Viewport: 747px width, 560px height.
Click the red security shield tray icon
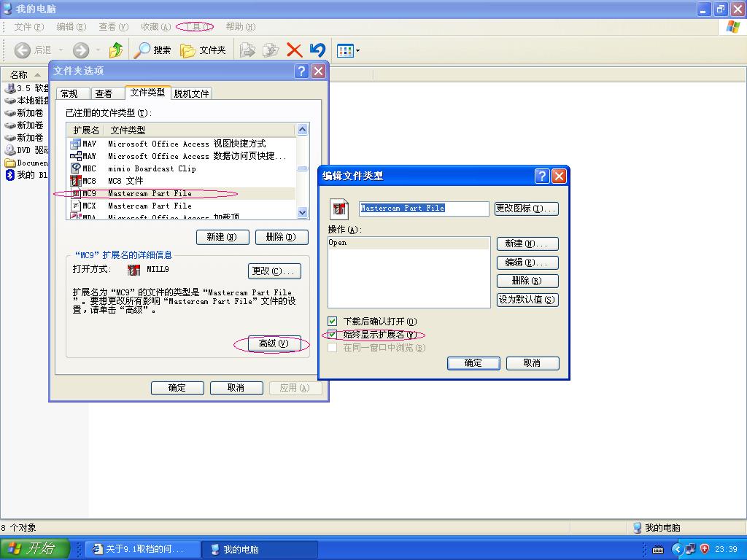tap(704, 548)
